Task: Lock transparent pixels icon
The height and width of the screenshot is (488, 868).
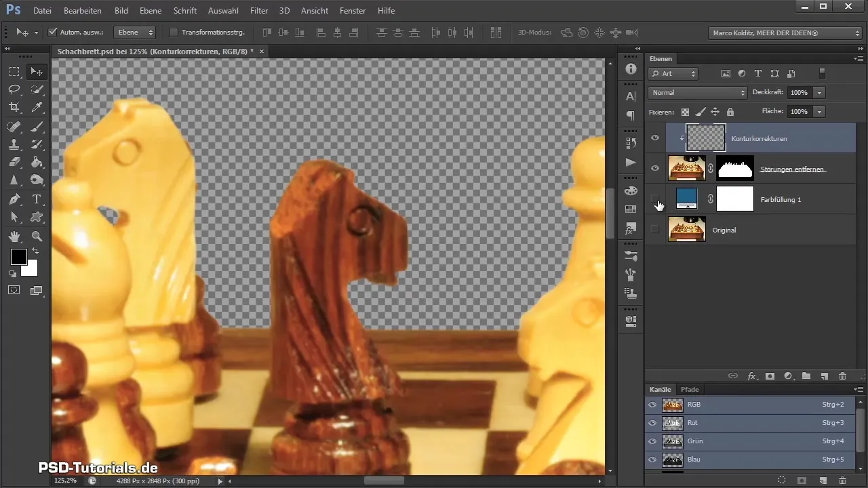Action: (685, 112)
